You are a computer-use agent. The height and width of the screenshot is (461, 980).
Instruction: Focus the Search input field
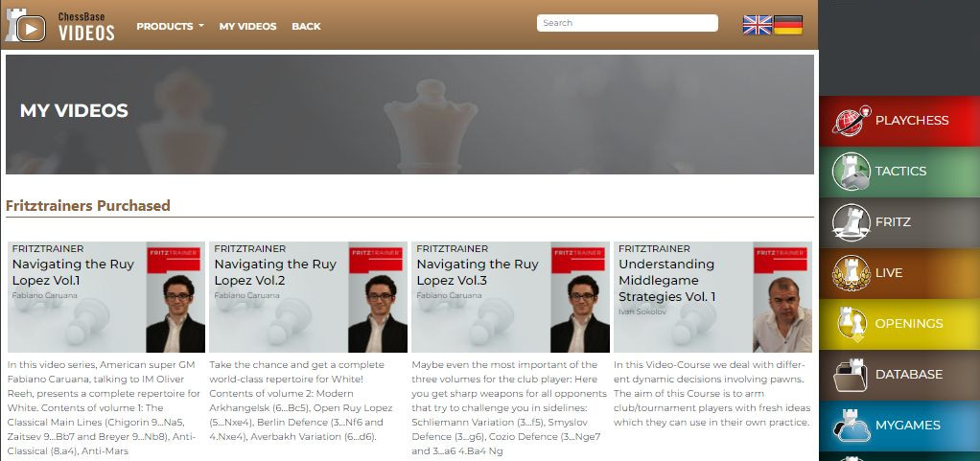coord(627,23)
